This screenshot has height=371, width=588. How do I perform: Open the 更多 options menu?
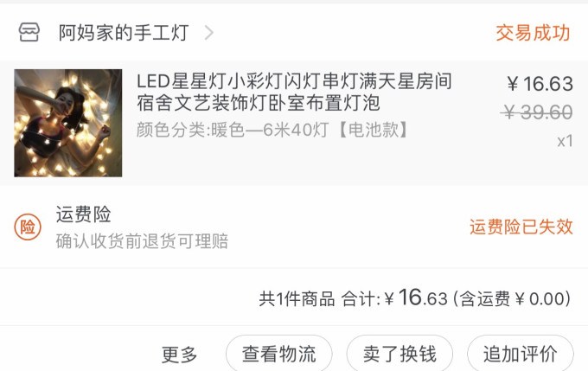click(180, 354)
